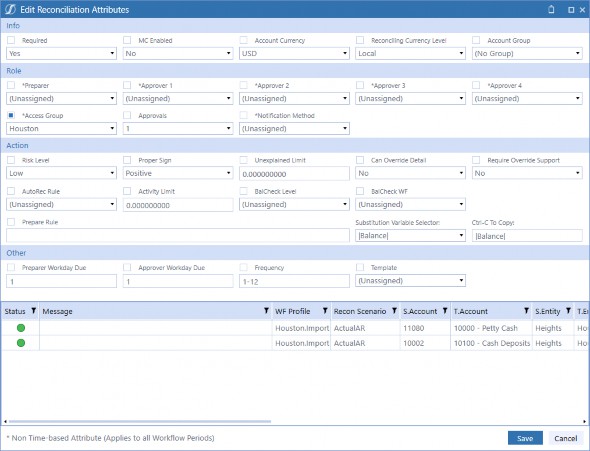
Task: Check the Frequency checkbox
Action: pos(243,267)
